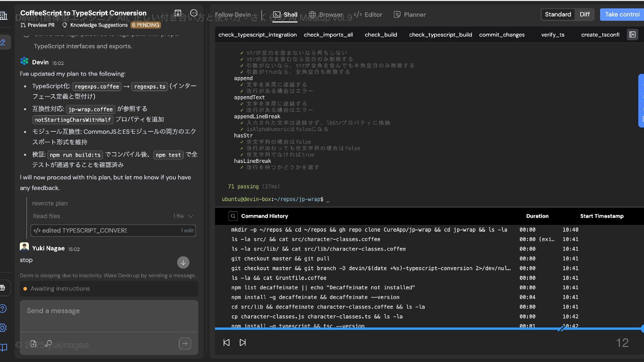Click the Awaiting instructions status bar
The image size is (644, 362).
click(109, 289)
